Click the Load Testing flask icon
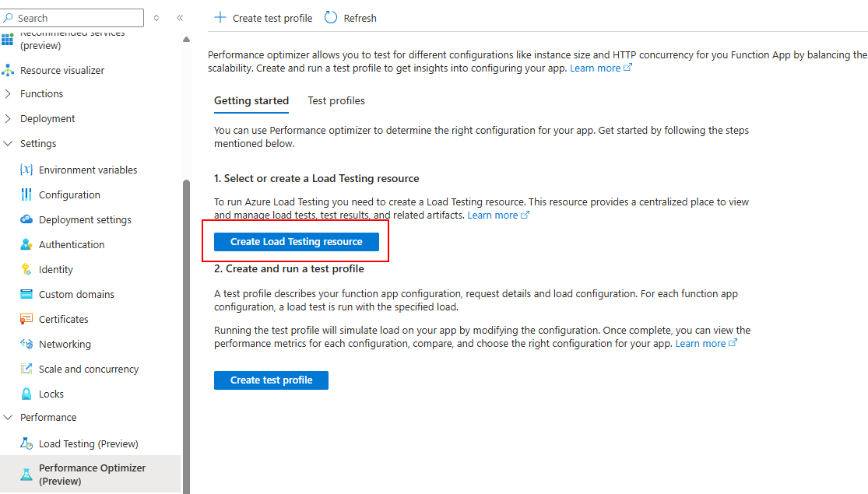The height and width of the screenshot is (494, 868). 26,443
